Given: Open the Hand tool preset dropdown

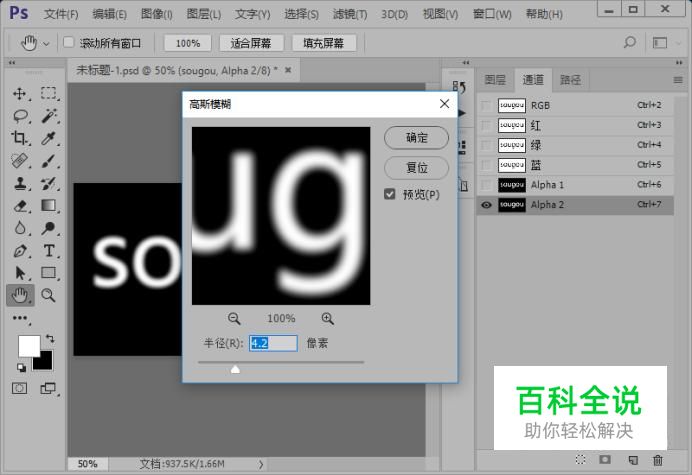Looking at the screenshot, I should pos(46,44).
